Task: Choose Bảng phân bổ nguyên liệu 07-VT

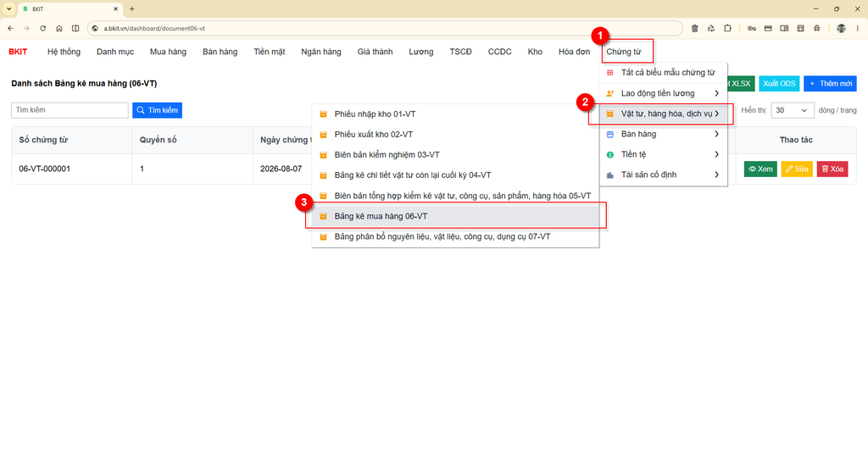Action: tap(455, 237)
